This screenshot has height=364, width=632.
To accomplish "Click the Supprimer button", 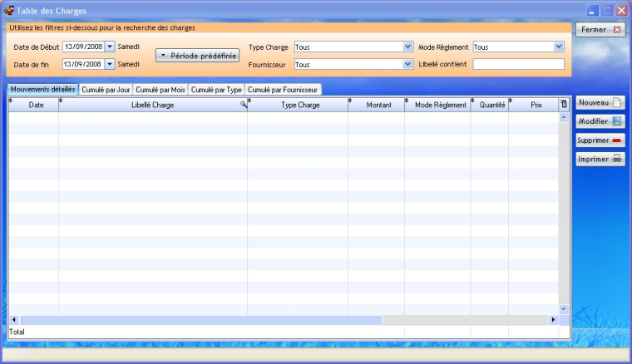I will click(x=600, y=140).
